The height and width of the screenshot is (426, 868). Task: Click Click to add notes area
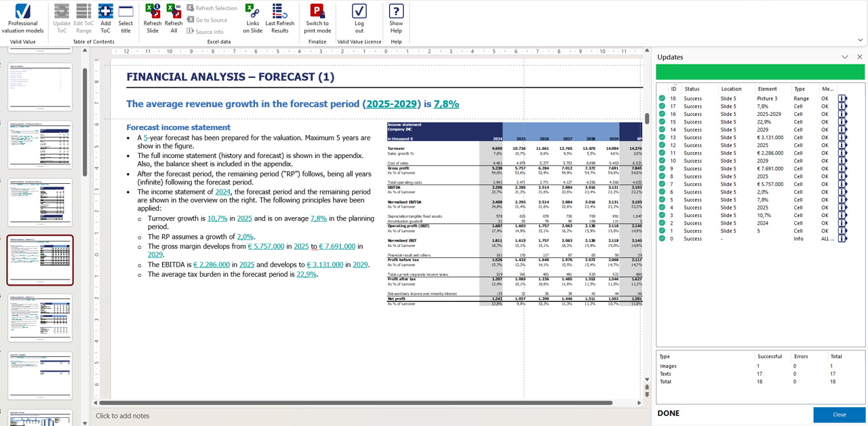(x=123, y=416)
